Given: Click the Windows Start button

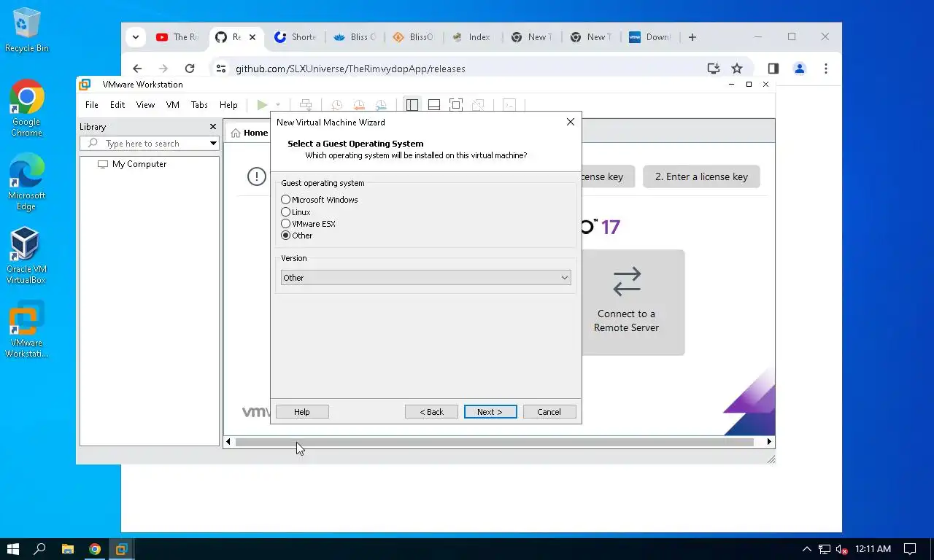Looking at the screenshot, I should [x=13, y=549].
